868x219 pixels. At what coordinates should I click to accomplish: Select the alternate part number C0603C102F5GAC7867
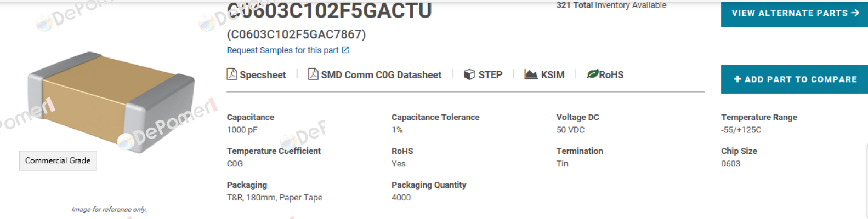[x=296, y=34]
